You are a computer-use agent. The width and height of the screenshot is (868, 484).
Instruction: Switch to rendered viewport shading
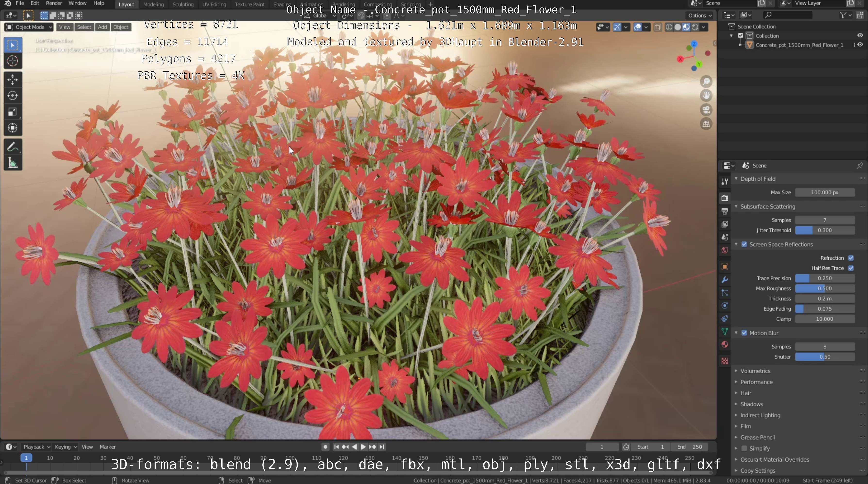coord(695,27)
